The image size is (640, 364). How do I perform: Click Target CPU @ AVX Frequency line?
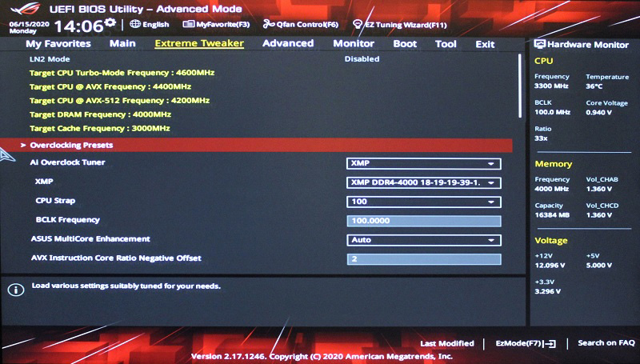point(110,87)
